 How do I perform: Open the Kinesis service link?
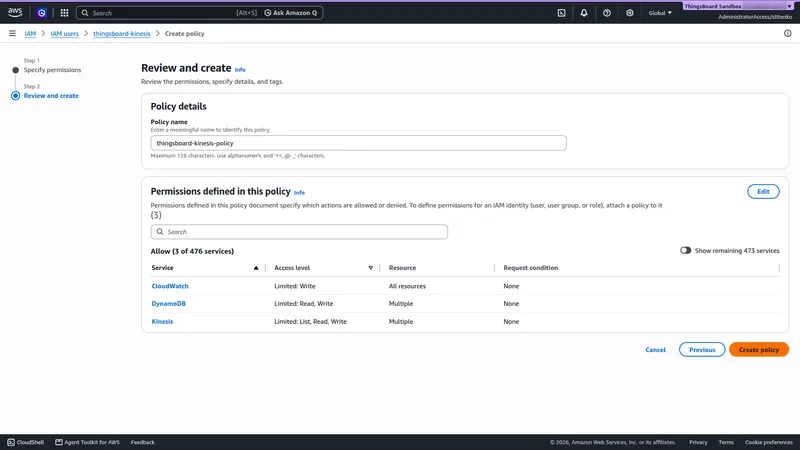[x=162, y=321]
